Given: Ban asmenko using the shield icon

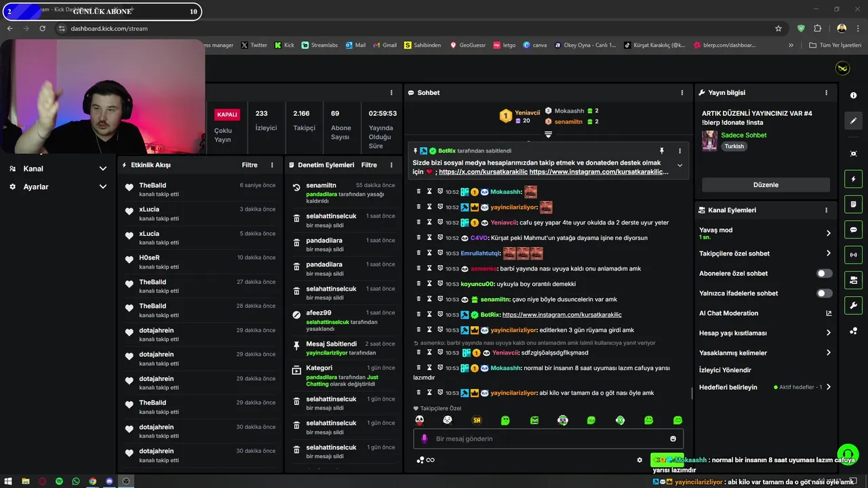Looking at the screenshot, I should click(439, 268).
